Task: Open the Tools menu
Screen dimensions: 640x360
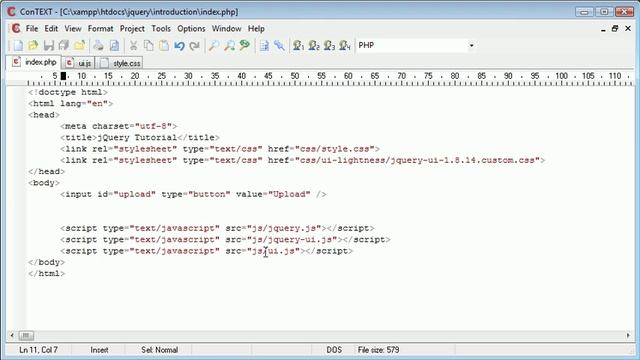Action: click(x=161, y=29)
